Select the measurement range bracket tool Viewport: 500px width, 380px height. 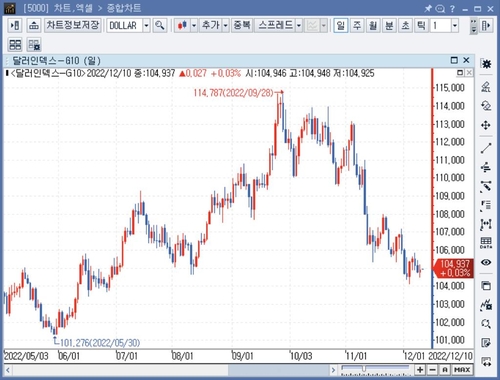click(x=486, y=224)
